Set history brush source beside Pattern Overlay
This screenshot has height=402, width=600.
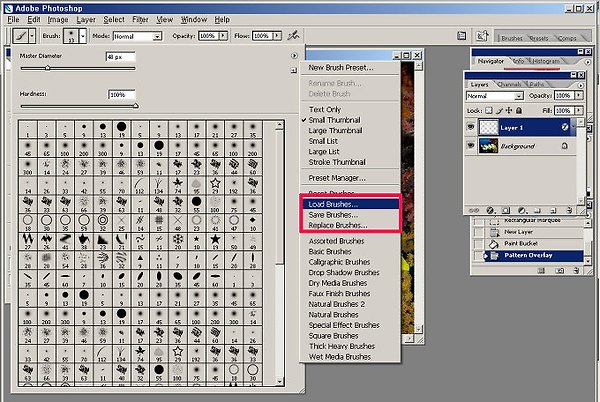478,256
